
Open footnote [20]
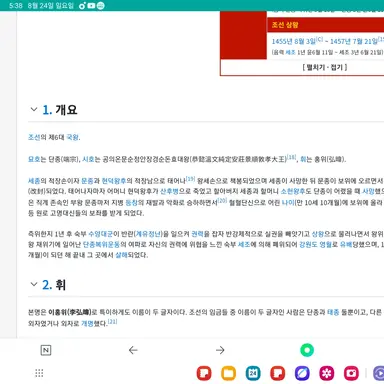point(222,200)
